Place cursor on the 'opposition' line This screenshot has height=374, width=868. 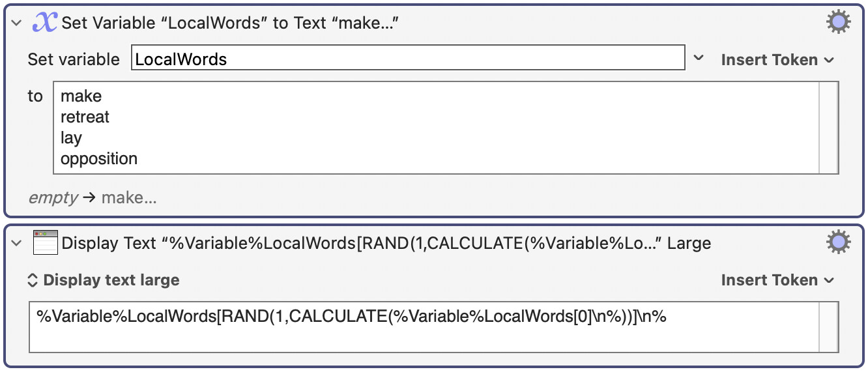point(99,158)
